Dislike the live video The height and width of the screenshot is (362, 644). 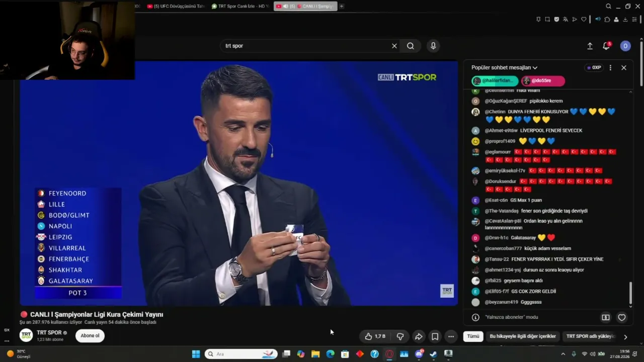(x=400, y=336)
